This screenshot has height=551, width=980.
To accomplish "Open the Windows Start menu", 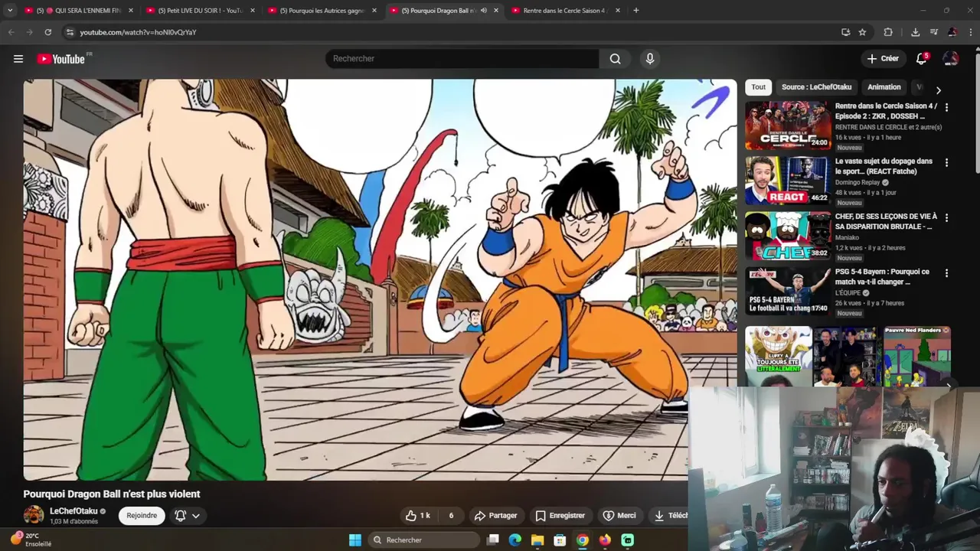I will [x=355, y=540].
